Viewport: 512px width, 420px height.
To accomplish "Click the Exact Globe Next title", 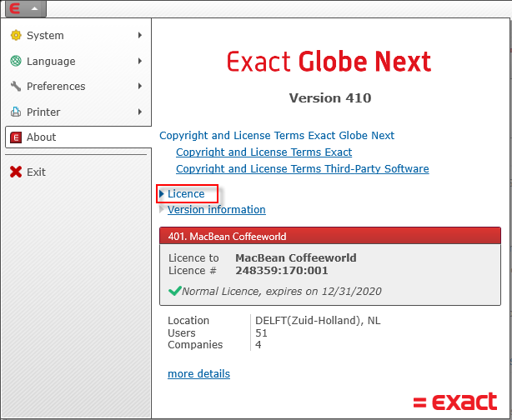I will tap(329, 62).
